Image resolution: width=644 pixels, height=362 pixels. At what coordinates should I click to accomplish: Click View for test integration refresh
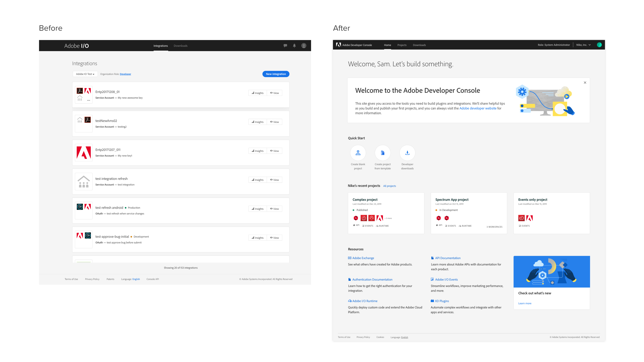click(274, 180)
